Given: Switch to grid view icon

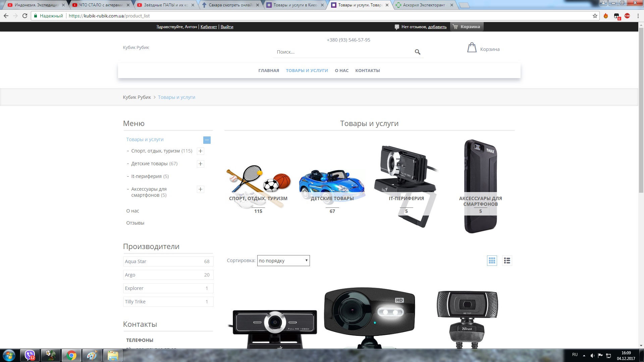Looking at the screenshot, I should 492,260.
